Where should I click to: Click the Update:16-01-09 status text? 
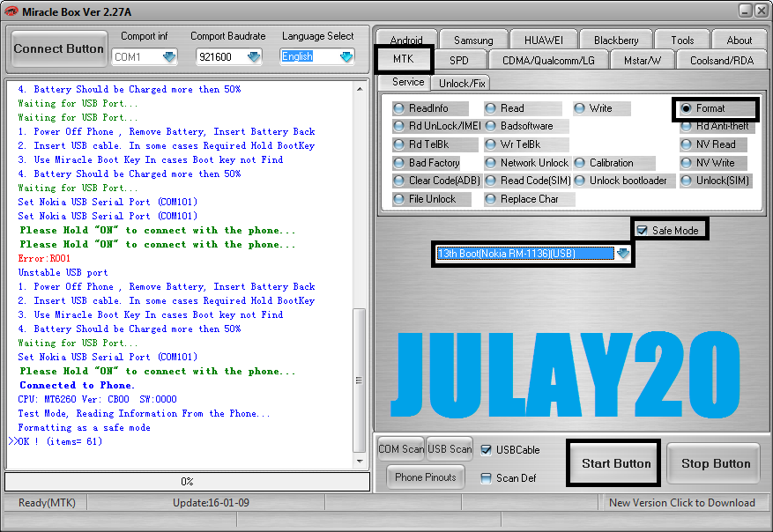click(211, 503)
